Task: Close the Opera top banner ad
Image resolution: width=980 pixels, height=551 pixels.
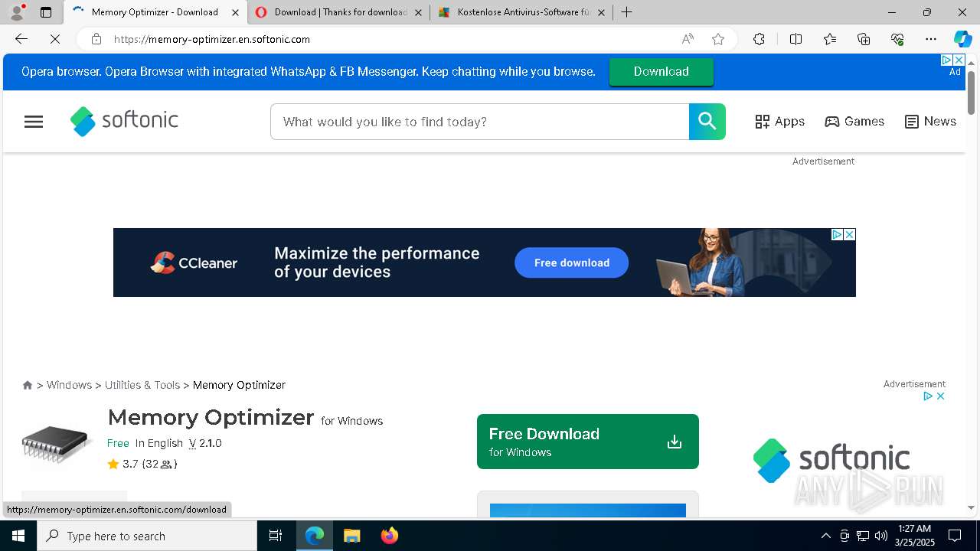Action: tap(959, 60)
